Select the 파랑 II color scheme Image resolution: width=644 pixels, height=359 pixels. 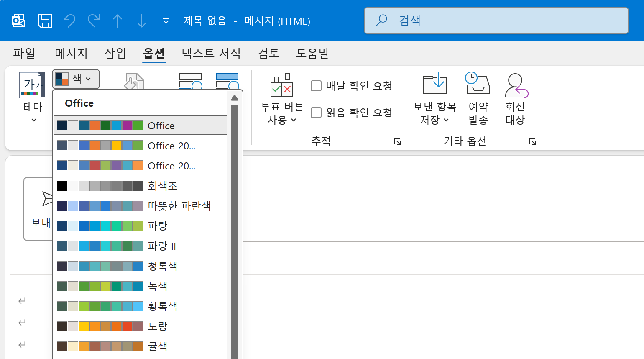(141, 246)
